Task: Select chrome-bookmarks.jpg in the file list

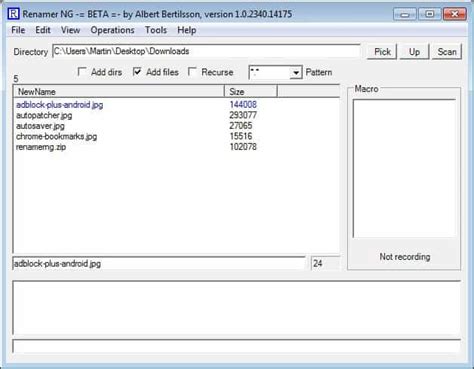Action: (56, 136)
